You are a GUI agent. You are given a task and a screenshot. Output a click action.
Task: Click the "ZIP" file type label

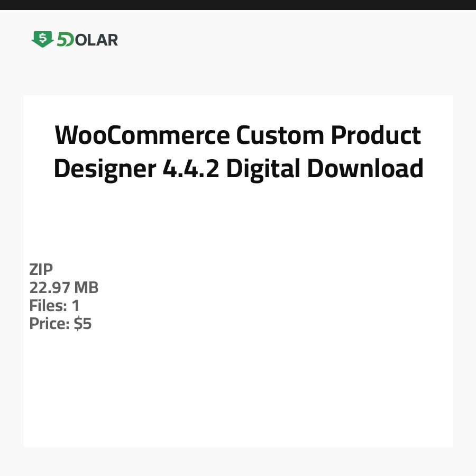41,270
